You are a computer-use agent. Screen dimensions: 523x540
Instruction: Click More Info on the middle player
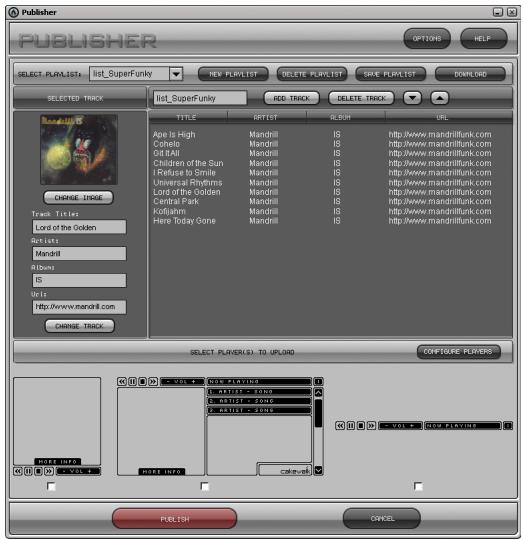161,471
